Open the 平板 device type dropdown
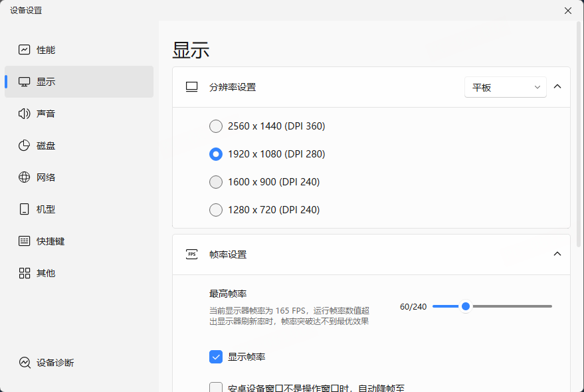 pos(505,87)
